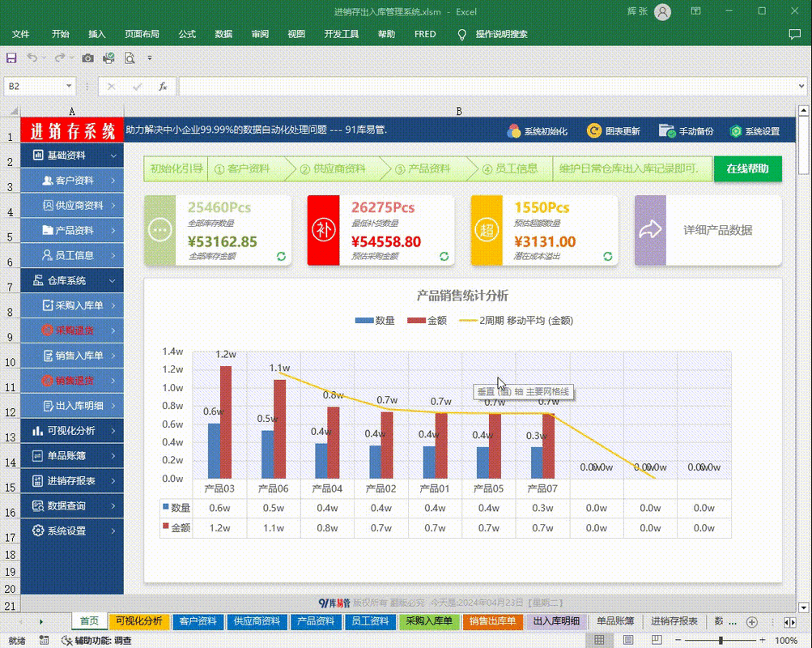Refresh the 全部库存金额 card

281,257
